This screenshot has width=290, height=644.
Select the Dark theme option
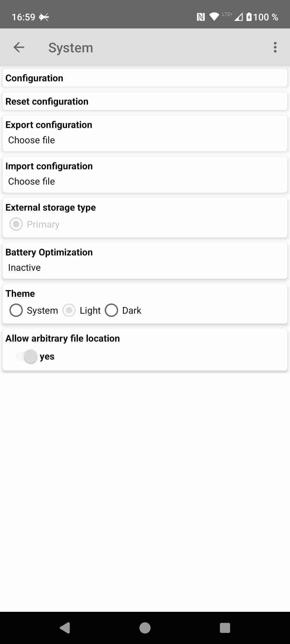pyautogui.click(x=111, y=310)
